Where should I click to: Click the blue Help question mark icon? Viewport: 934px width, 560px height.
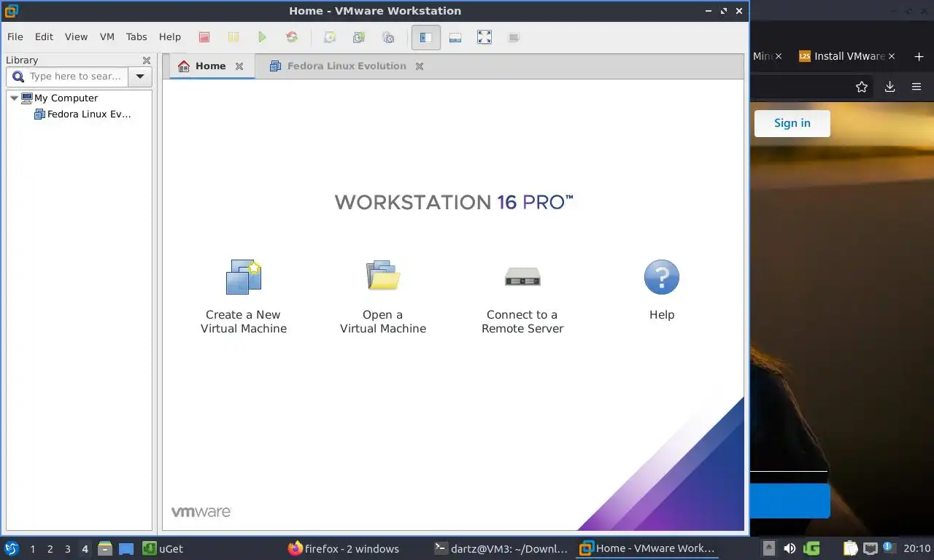662,277
